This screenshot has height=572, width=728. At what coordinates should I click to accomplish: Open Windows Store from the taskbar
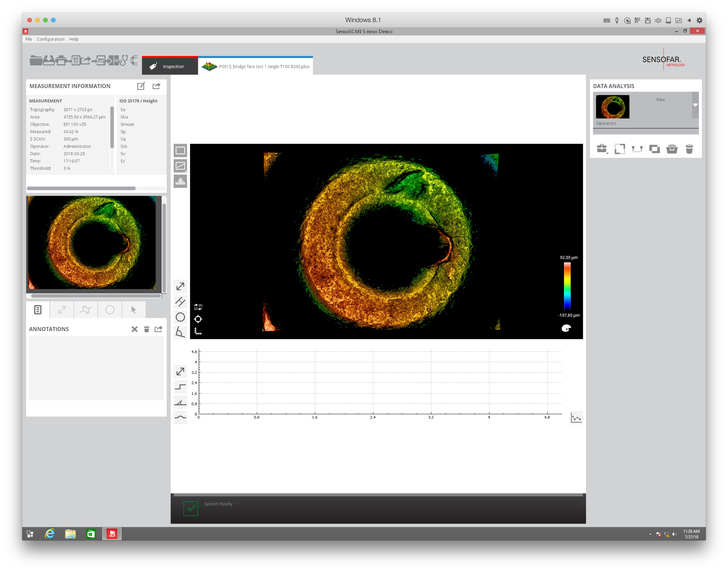(91, 534)
